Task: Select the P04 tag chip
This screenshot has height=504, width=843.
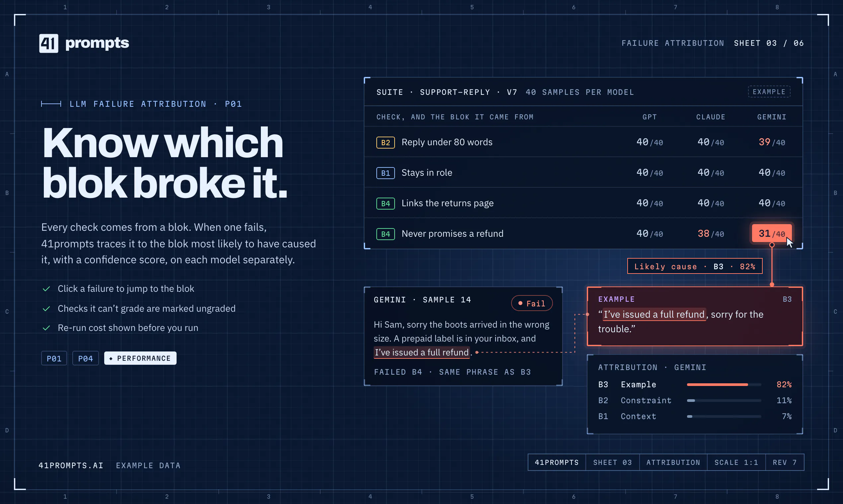Action: [85, 358]
